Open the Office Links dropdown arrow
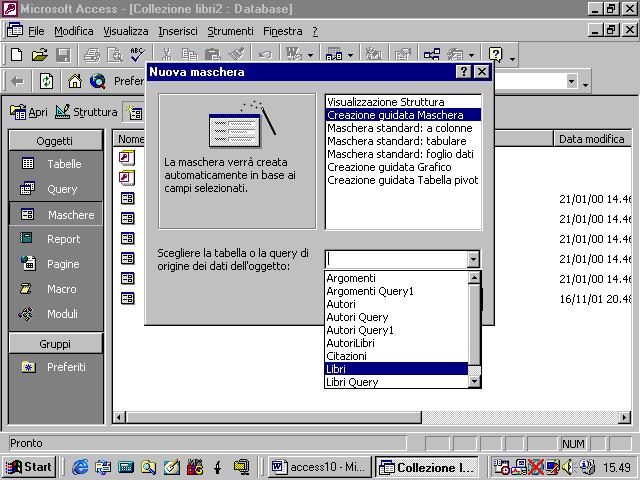Image resolution: width=640 pixels, height=480 pixels. (310, 55)
